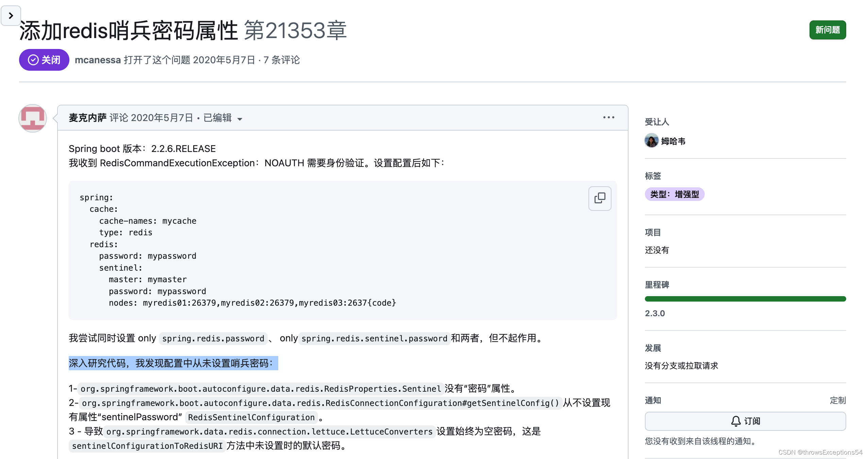868x459 pixels.
Task: Click the RedisSentinelConfiguration code reference
Action: 251,417
